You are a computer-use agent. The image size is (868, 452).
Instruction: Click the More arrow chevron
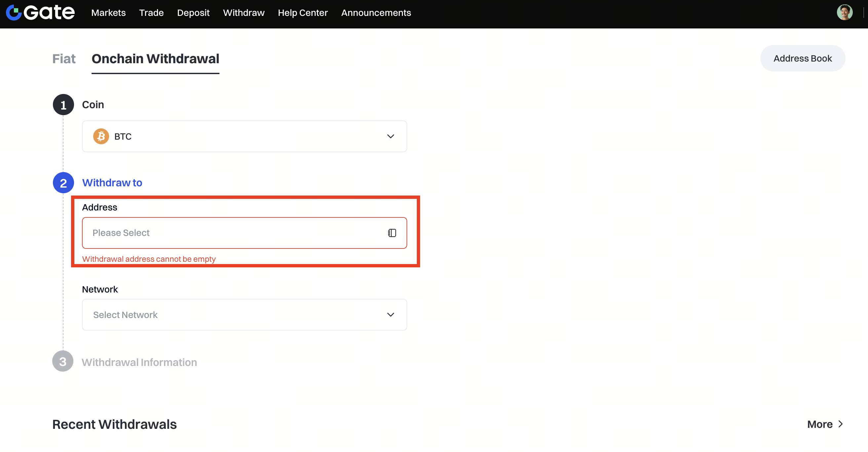[x=840, y=424]
